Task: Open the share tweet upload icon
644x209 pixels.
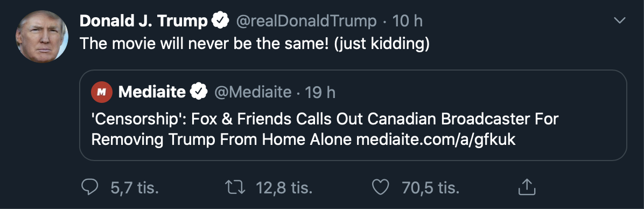Action: [x=527, y=188]
